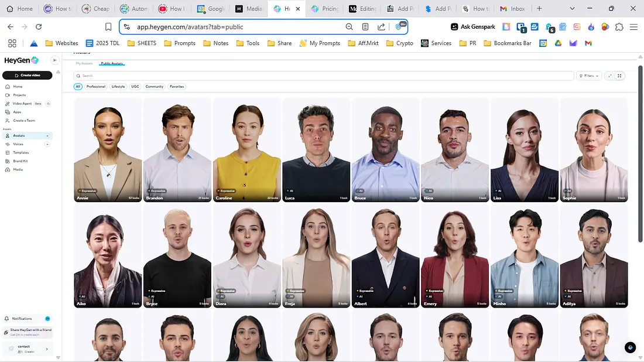
Task: Expand the Avatars sidebar item
Action: click(47, 135)
